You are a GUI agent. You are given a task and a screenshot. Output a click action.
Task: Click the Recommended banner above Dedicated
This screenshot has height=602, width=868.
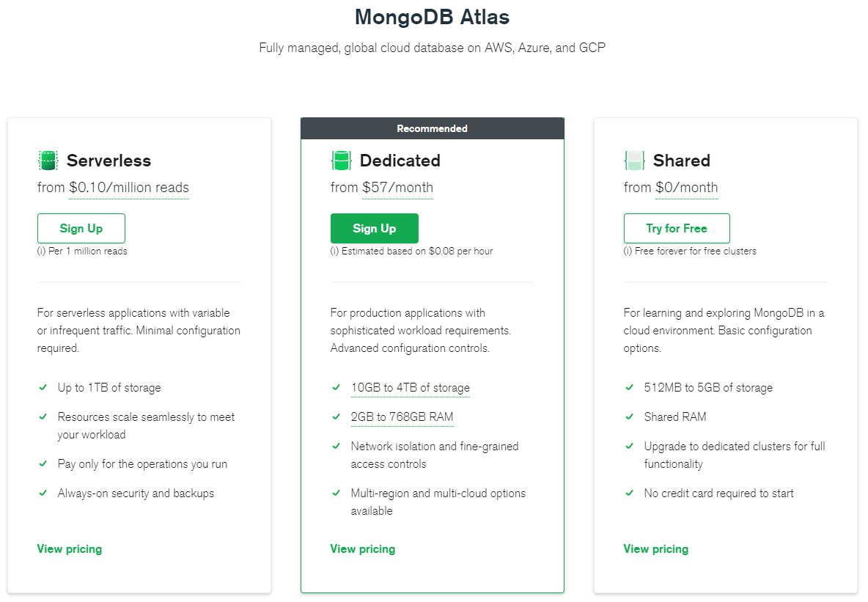pos(432,128)
